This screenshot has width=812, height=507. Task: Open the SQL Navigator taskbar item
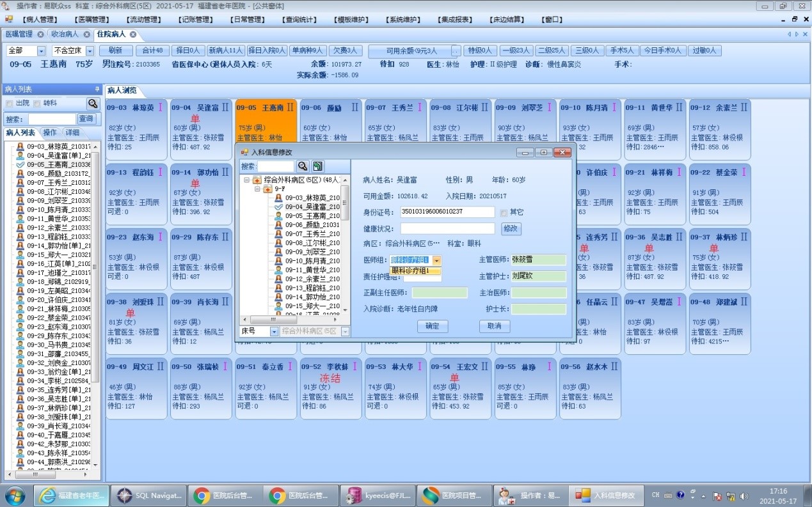(x=148, y=495)
